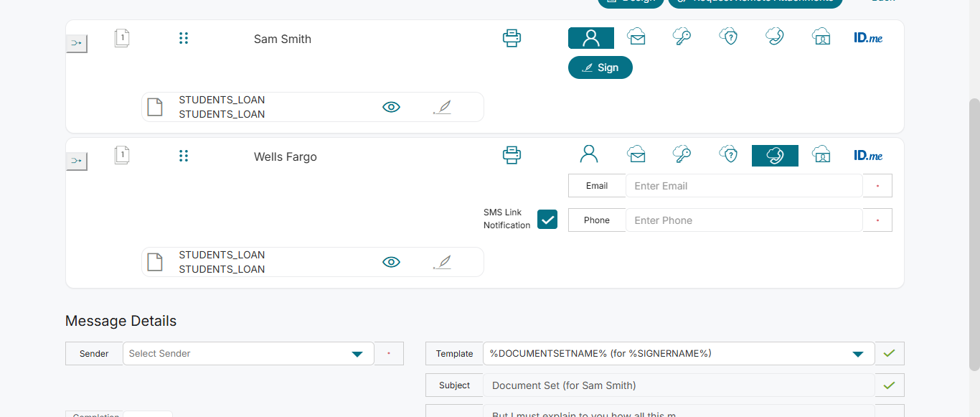Viewport: 980px width, 417px height.
Task: Click the Email label in Wells Fargo row
Action: (597, 186)
